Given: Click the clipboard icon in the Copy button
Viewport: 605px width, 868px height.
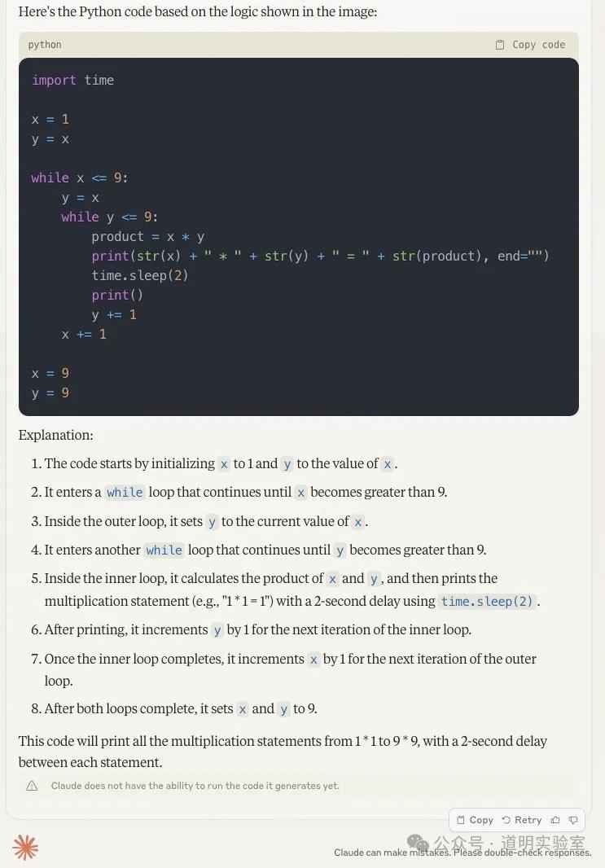Looking at the screenshot, I should click(461, 820).
